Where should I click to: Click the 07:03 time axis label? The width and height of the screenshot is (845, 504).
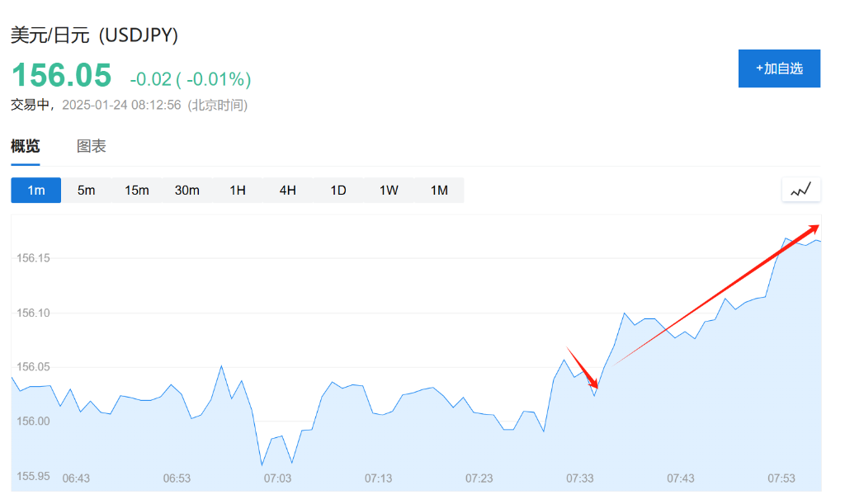277,478
